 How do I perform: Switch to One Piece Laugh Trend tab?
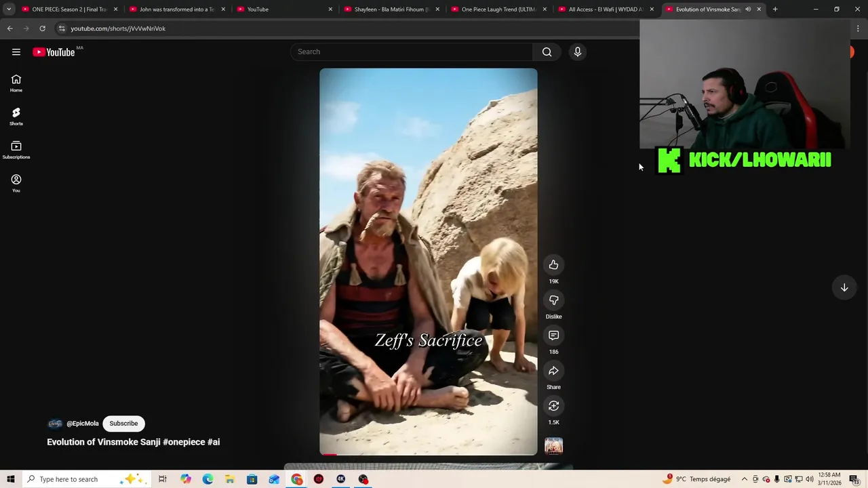[498, 9]
